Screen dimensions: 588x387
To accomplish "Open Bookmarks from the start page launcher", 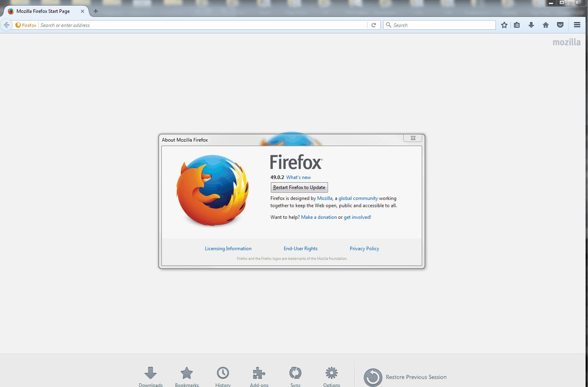I will coord(187,377).
